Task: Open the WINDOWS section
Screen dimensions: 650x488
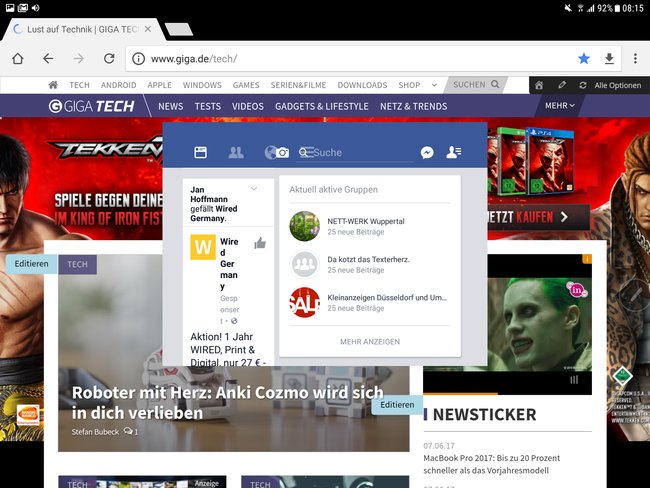Action: (202, 85)
